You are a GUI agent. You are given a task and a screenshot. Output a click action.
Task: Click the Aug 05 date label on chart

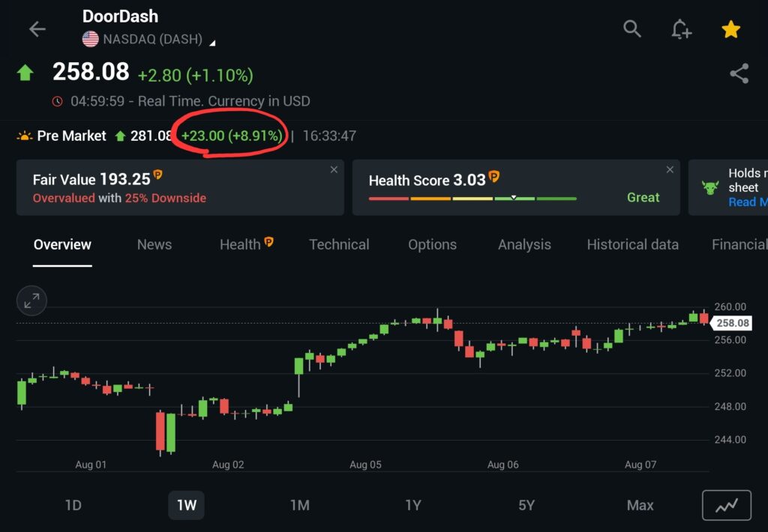click(x=365, y=465)
